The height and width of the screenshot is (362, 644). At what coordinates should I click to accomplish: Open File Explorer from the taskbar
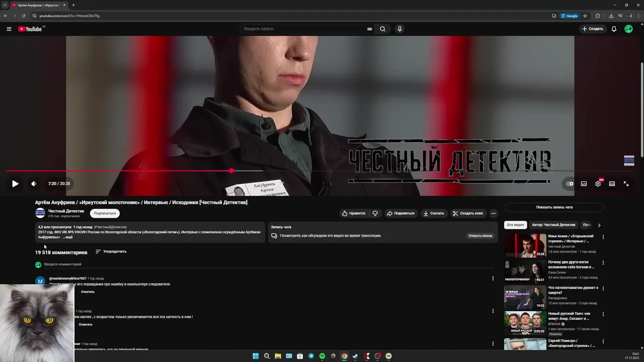click(278, 356)
